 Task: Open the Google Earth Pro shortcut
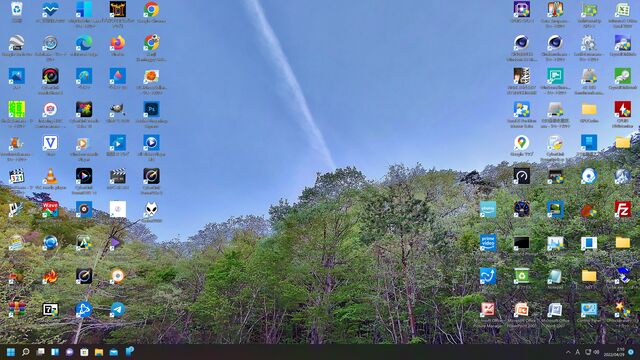pos(17,43)
